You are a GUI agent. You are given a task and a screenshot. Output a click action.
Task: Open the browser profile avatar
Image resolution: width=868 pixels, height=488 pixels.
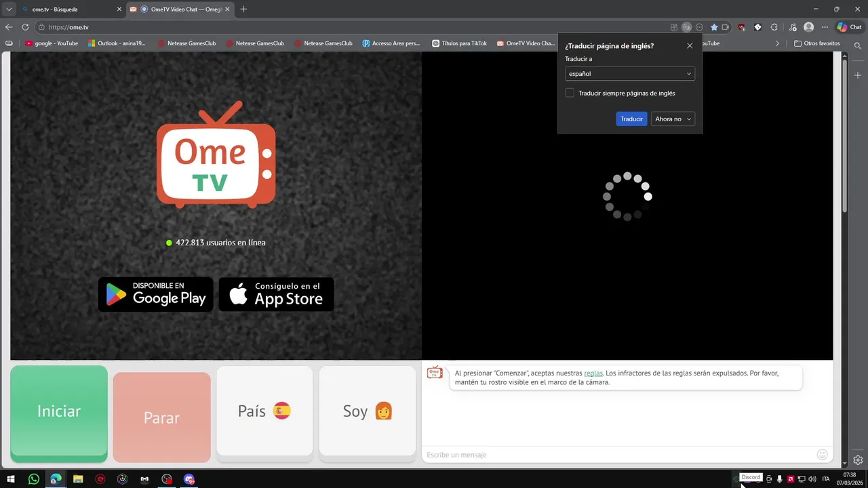[808, 27]
